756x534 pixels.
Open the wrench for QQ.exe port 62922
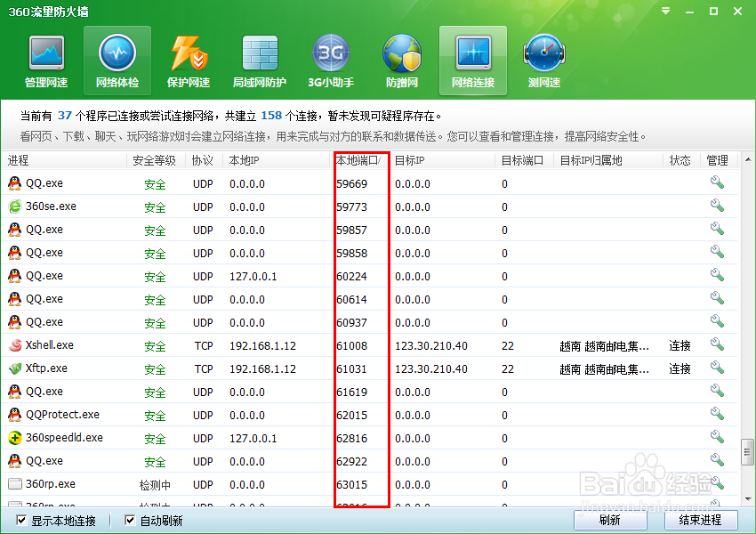pos(717,460)
